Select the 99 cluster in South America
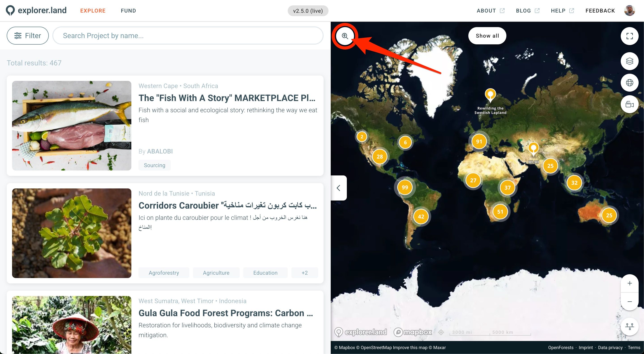Image resolution: width=644 pixels, height=354 pixels. tap(405, 187)
